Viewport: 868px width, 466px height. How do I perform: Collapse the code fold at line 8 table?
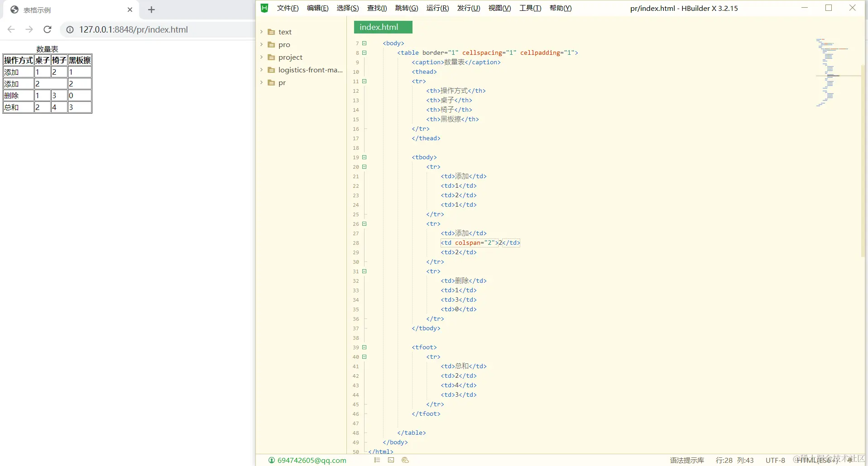click(x=364, y=53)
